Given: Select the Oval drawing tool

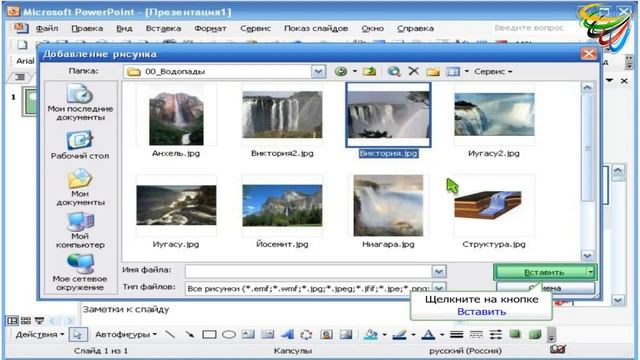Looking at the screenshot, I should tap(229, 335).
